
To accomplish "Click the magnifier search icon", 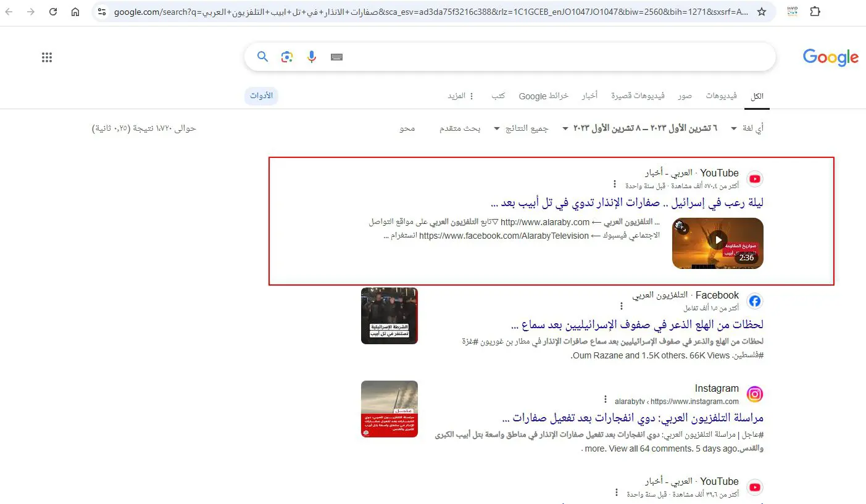I will tap(263, 57).
